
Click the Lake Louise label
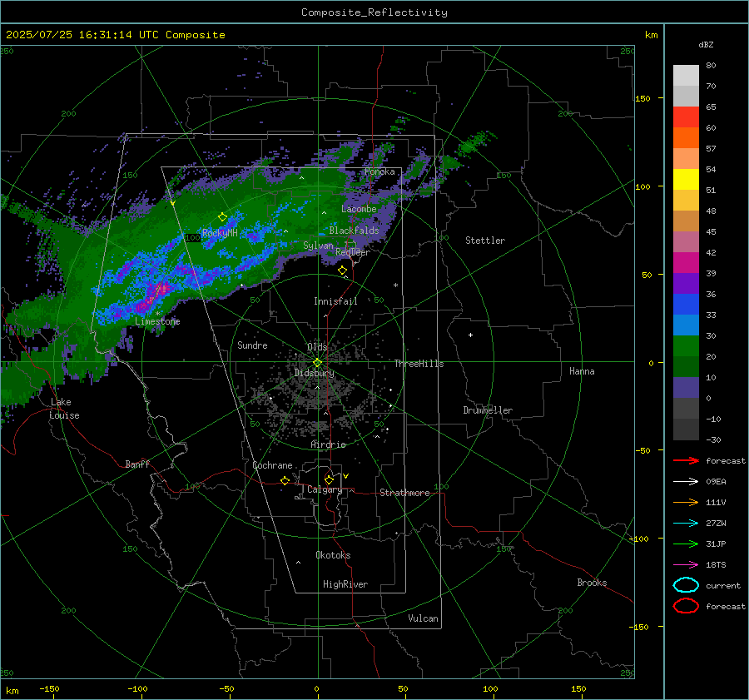click(64, 409)
